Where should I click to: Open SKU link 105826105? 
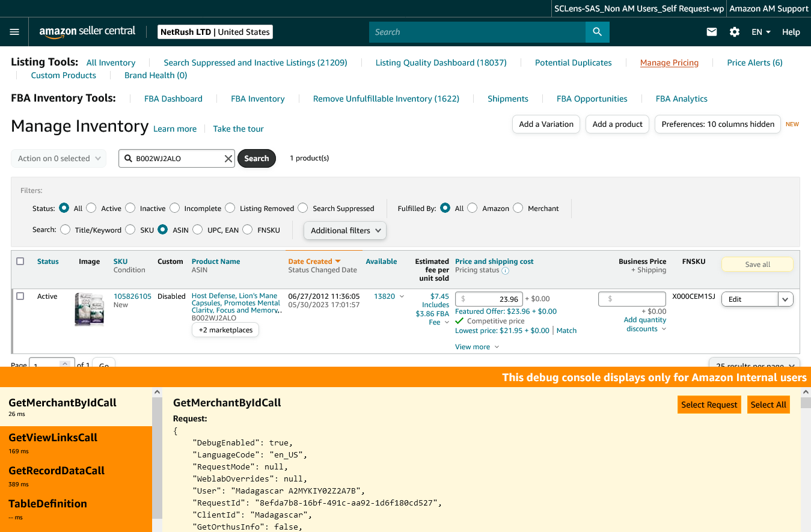(132, 296)
